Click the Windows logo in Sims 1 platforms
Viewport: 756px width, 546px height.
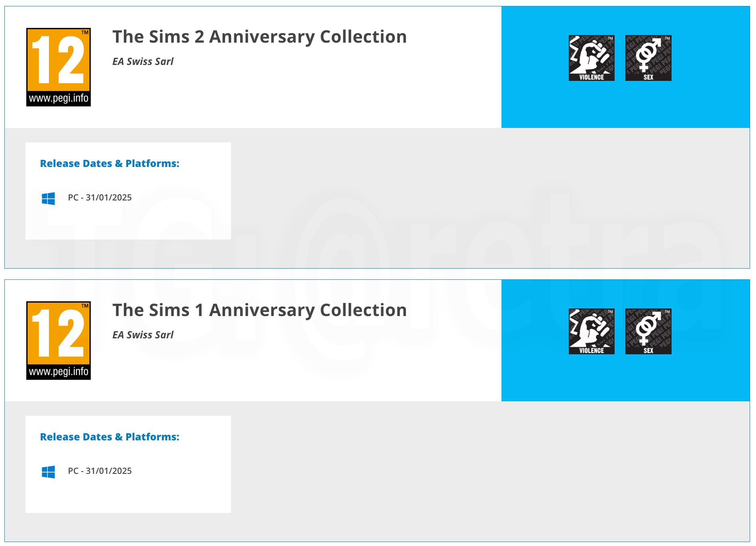48,471
